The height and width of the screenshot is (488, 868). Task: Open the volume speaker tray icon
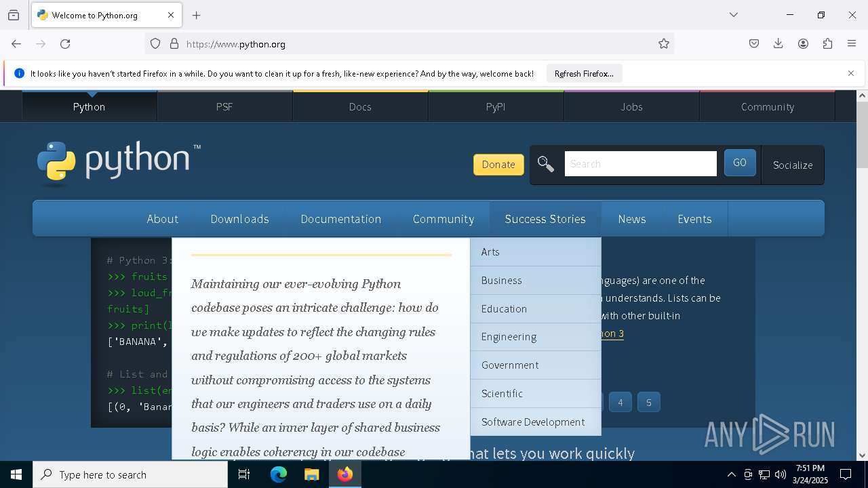point(781,474)
